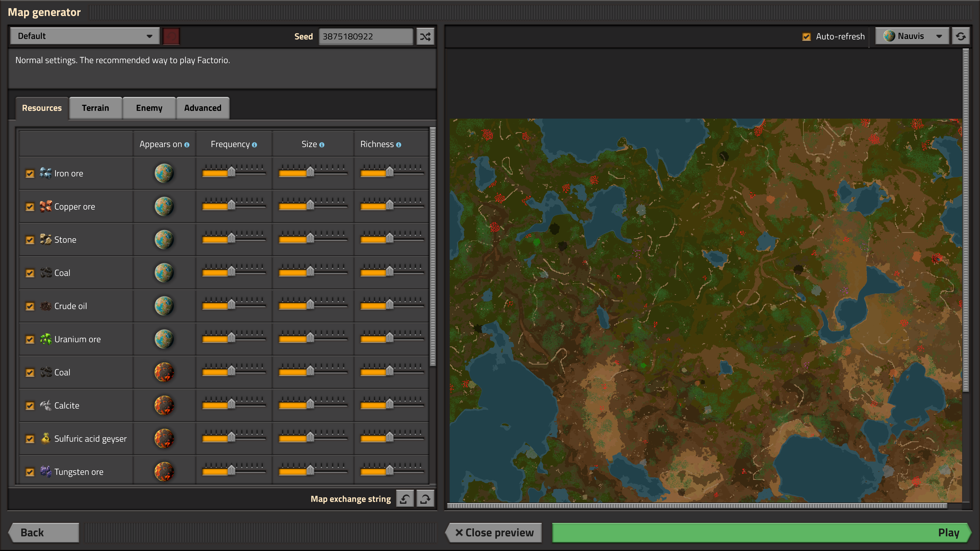Disable the Iron ore checkbox
The height and width of the screenshot is (551, 980).
pos(30,174)
